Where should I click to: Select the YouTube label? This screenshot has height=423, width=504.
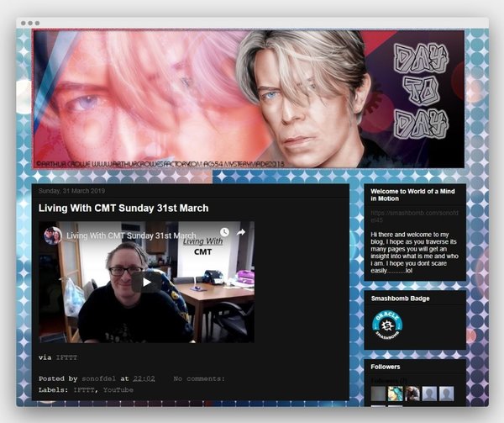pos(118,390)
